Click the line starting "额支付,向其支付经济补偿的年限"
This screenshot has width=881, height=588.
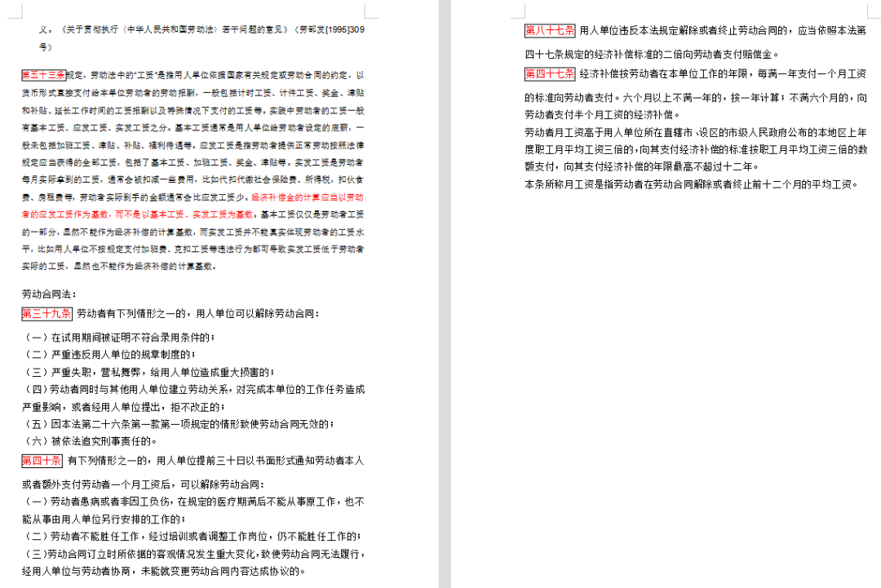coord(642,167)
